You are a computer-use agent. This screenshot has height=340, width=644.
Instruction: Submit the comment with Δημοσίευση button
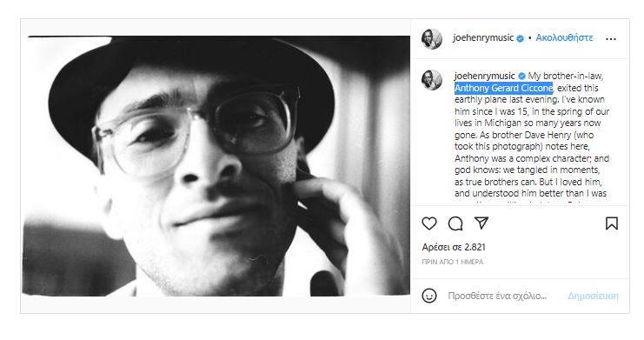[593, 296]
